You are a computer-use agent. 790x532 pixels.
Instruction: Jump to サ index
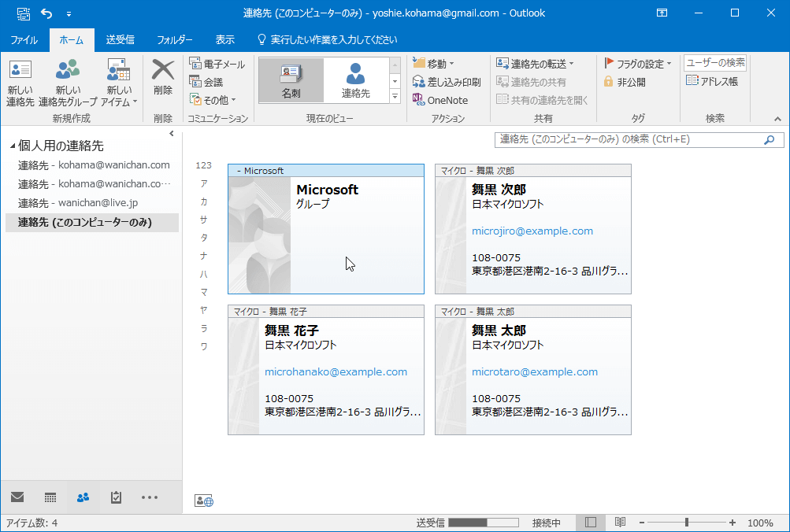click(203, 220)
